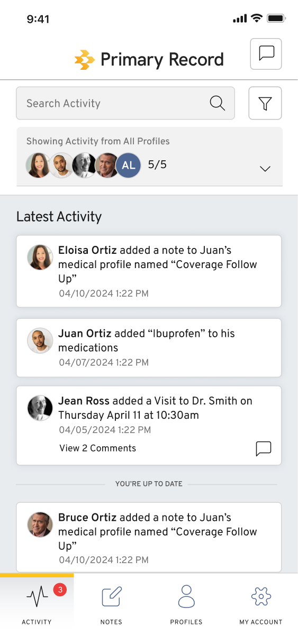Open the activity filter funnel icon
Image resolution: width=298 pixels, height=644 pixels.
[x=265, y=103]
